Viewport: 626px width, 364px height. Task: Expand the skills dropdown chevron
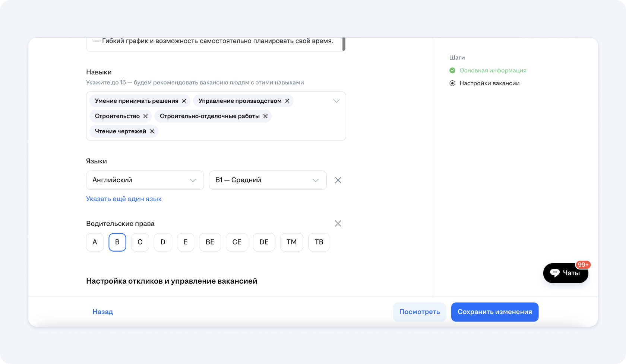tap(336, 101)
